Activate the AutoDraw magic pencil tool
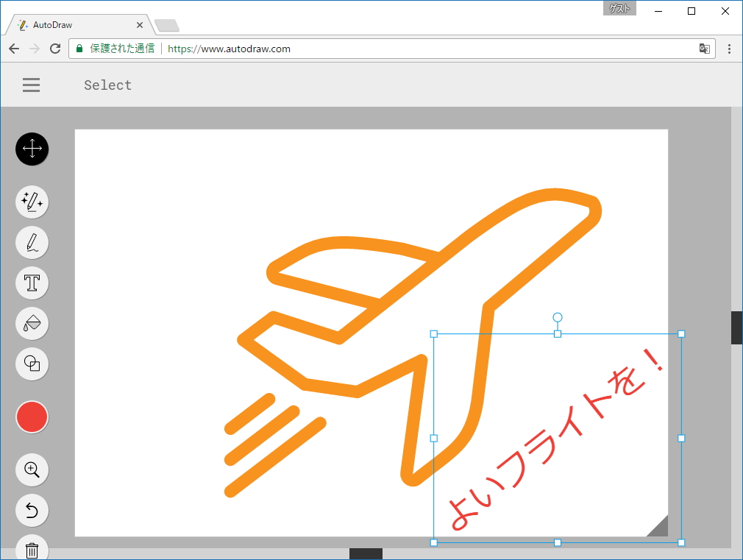The height and width of the screenshot is (560, 743). pyautogui.click(x=32, y=202)
